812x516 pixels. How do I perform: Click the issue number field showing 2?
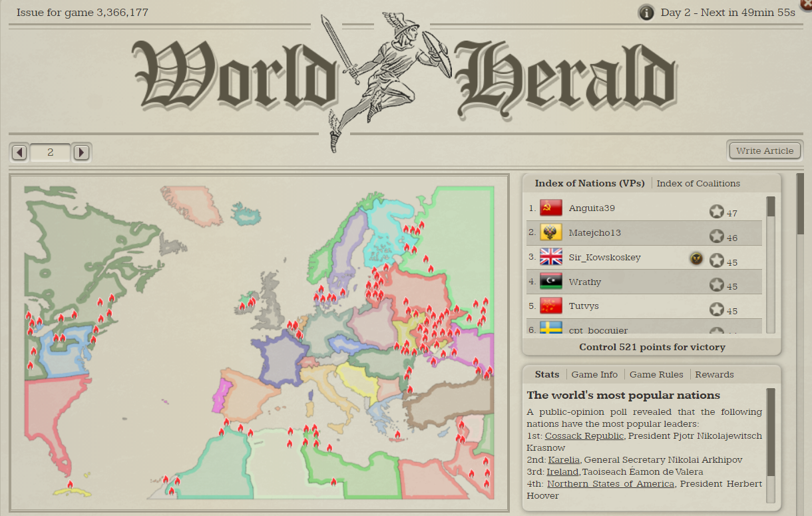coord(51,152)
